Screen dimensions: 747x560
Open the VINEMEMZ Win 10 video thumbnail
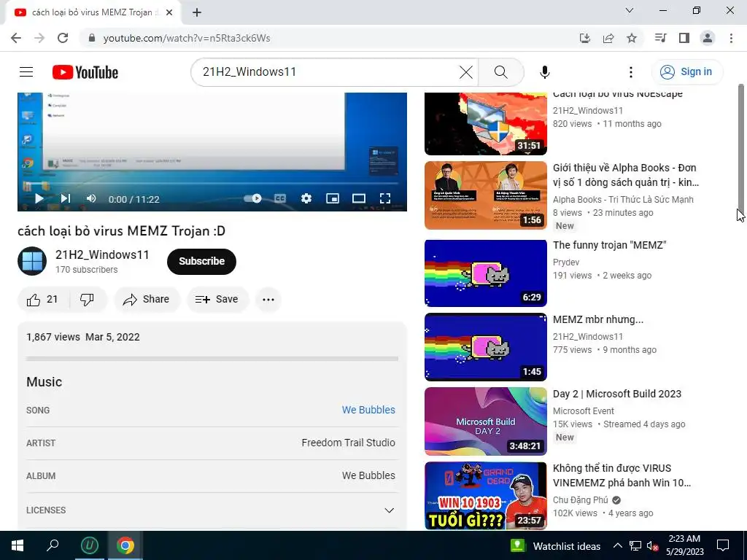485,495
